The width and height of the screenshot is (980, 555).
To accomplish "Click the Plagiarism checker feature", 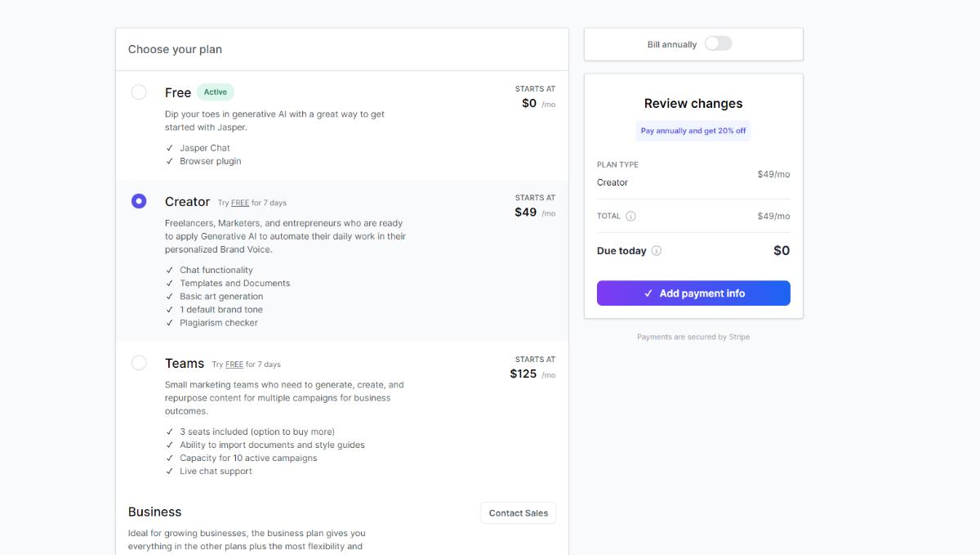I will pyautogui.click(x=219, y=322).
